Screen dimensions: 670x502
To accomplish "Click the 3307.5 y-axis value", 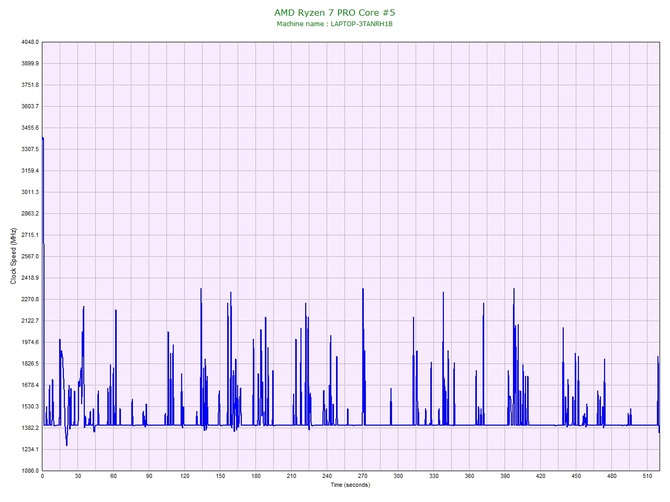I will pyautogui.click(x=30, y=149).
